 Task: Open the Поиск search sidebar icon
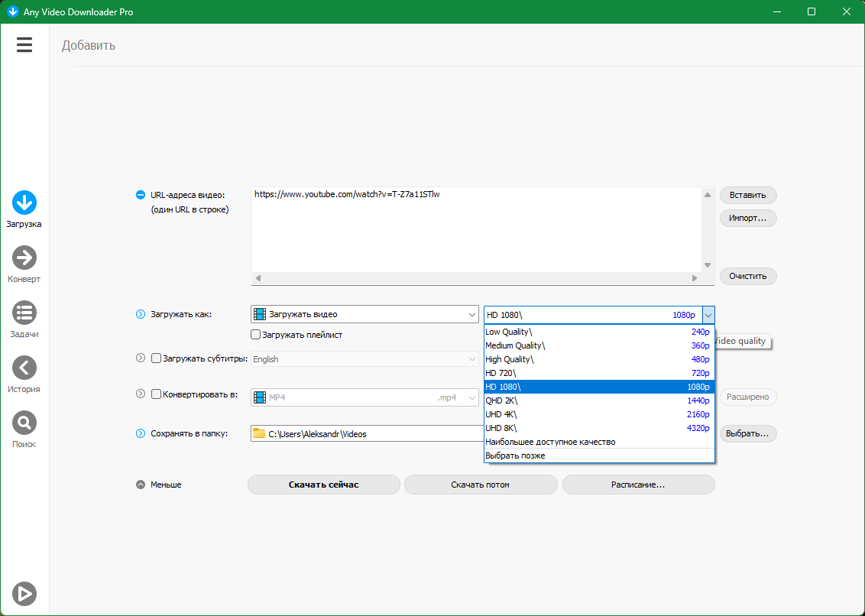[24, 423]
